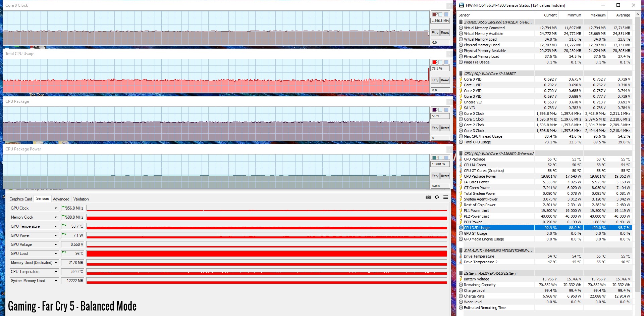Click Fit y in CPU Package graph
Screen dimensions: 644x316
435,128
